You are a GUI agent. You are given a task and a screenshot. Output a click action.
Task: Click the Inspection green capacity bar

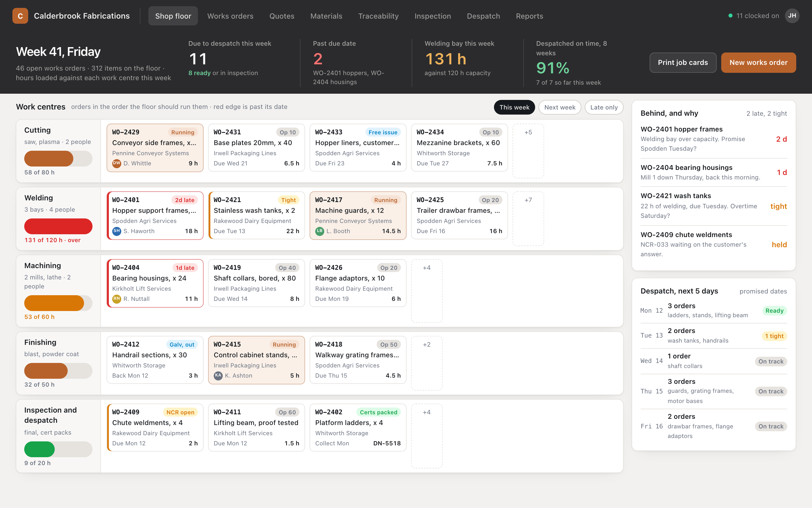58,449
